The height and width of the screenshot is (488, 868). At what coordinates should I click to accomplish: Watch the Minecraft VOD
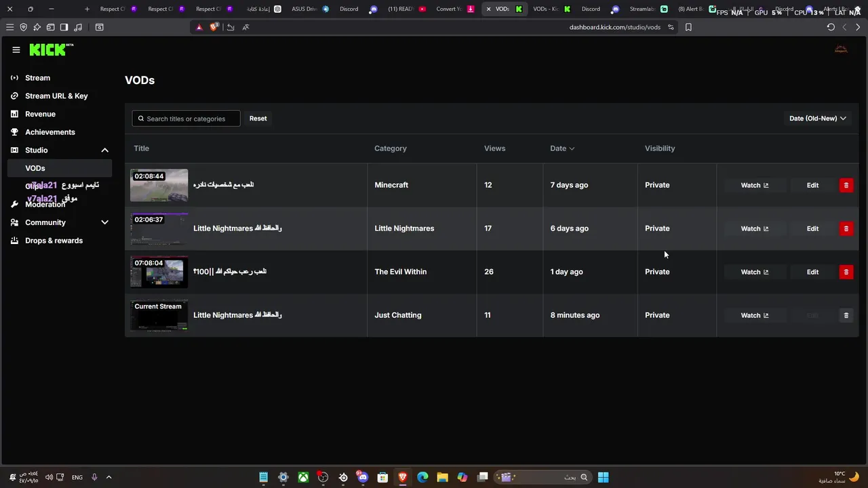coord(754,185)
